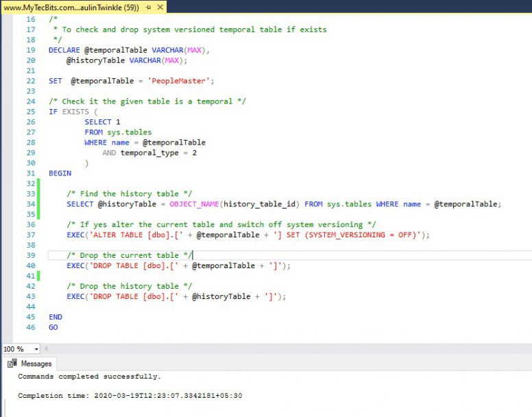Click line number 22 in the margin
Image resolution: width=532 pixels, height=417 pixels.
pyautogui.click(x=30, y=81)
